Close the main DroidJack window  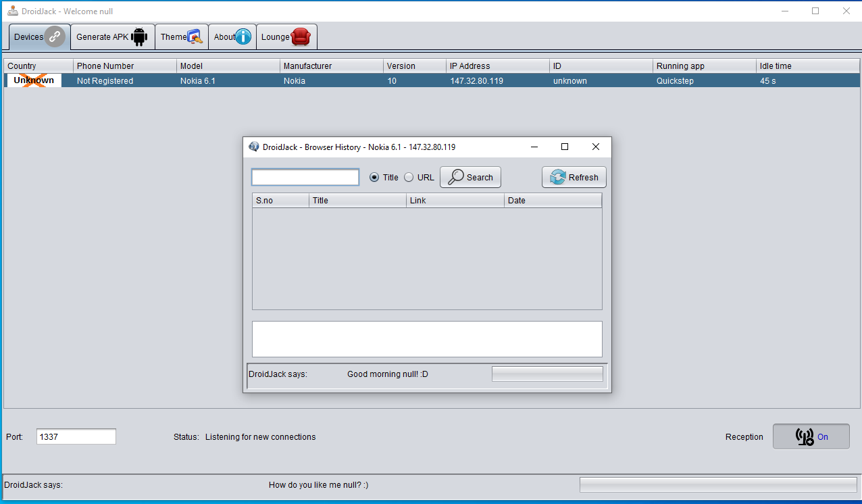(x=846, y=11)
